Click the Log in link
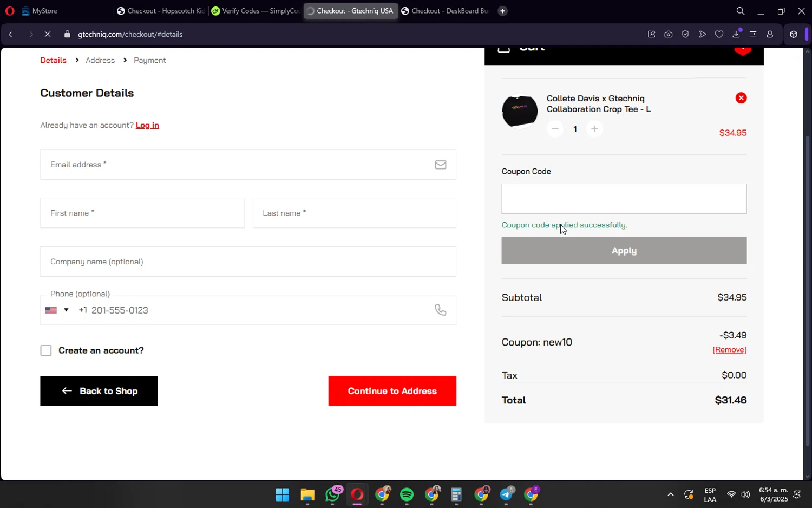The image size is (812, 508). (x=147, y=125)
